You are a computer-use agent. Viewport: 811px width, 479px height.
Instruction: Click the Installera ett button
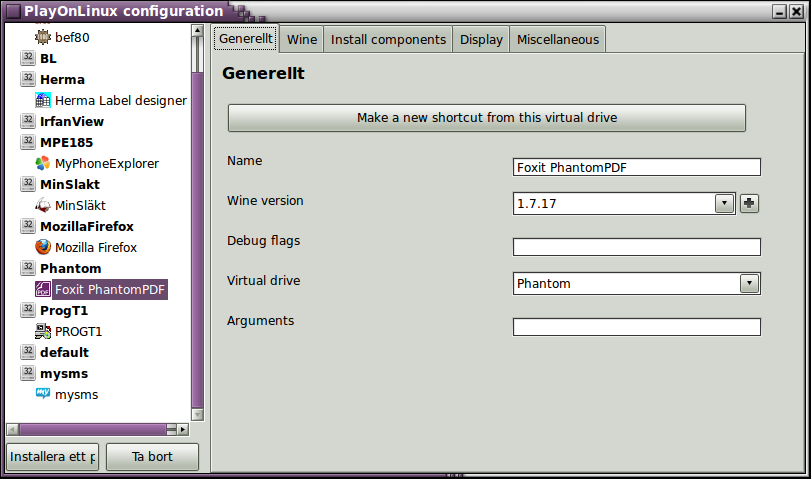pos(53,457)
